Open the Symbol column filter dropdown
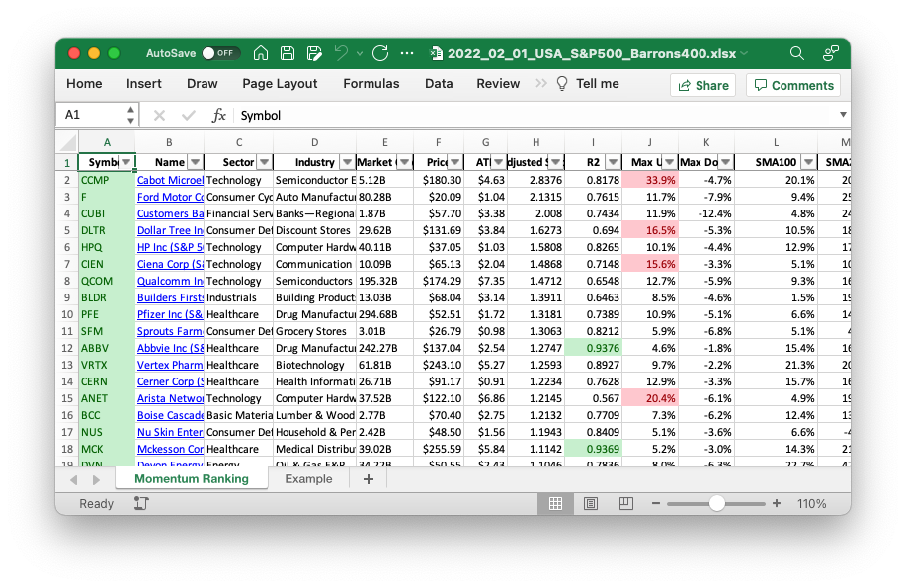906x588 pixels. [x=125, y=162]
